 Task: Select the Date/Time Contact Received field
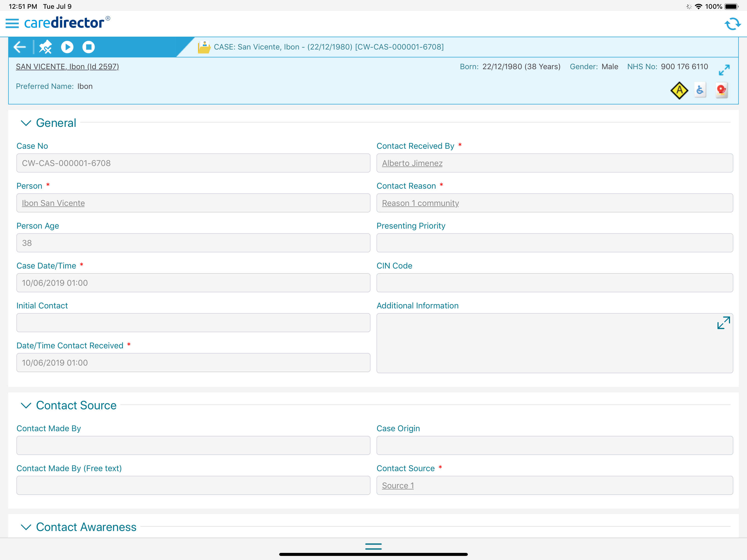(193, 362)
